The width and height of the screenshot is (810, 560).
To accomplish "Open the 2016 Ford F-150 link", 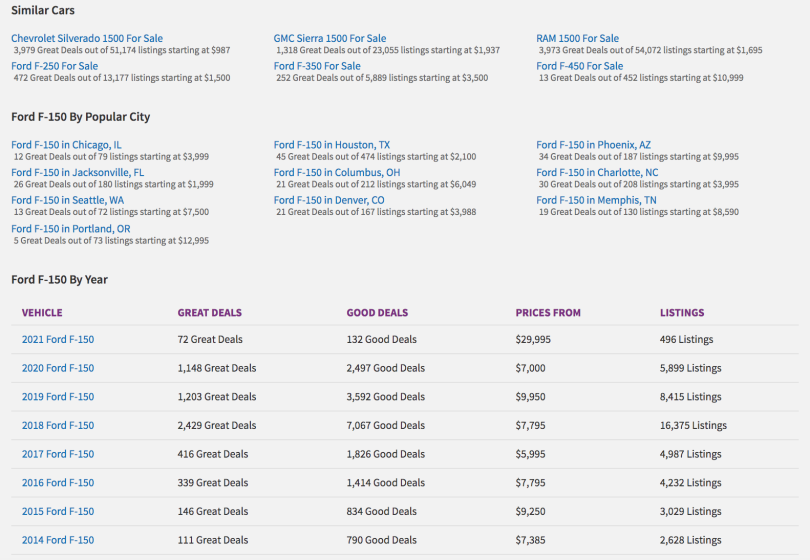I will tap(58, 483).
